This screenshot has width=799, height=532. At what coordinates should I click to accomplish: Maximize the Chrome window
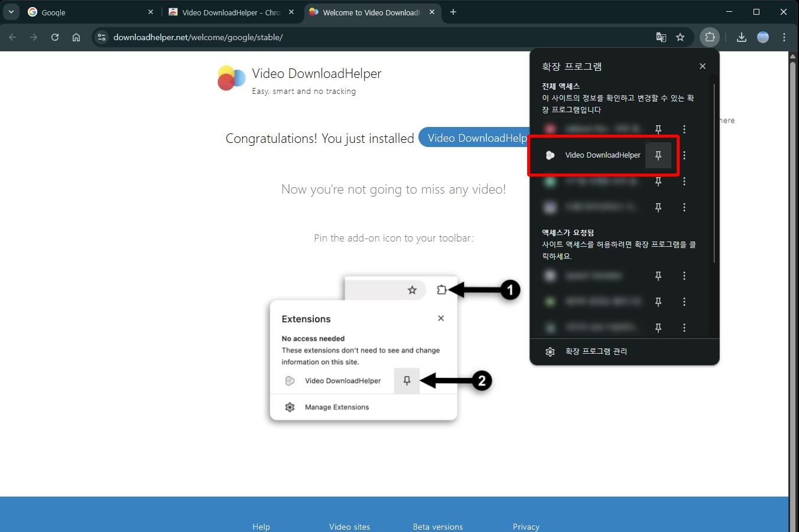click(756, 12)
